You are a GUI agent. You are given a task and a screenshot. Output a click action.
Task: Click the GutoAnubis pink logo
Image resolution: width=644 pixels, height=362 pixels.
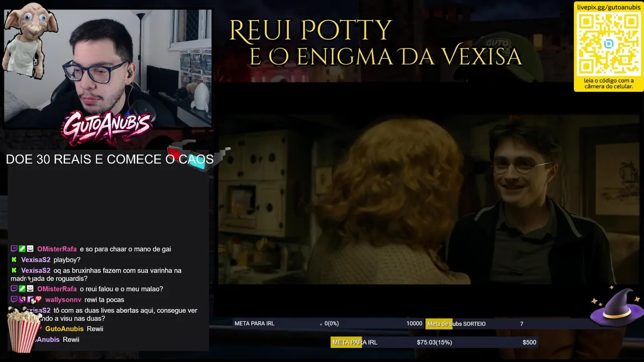(x=107, y=127)
